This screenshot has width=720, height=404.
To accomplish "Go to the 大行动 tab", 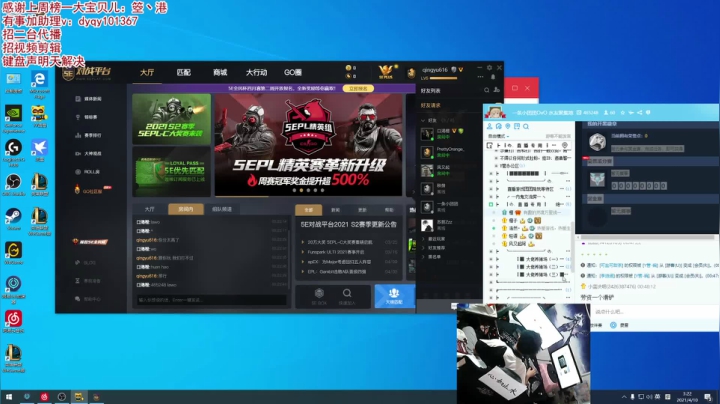I will point(256,73).
